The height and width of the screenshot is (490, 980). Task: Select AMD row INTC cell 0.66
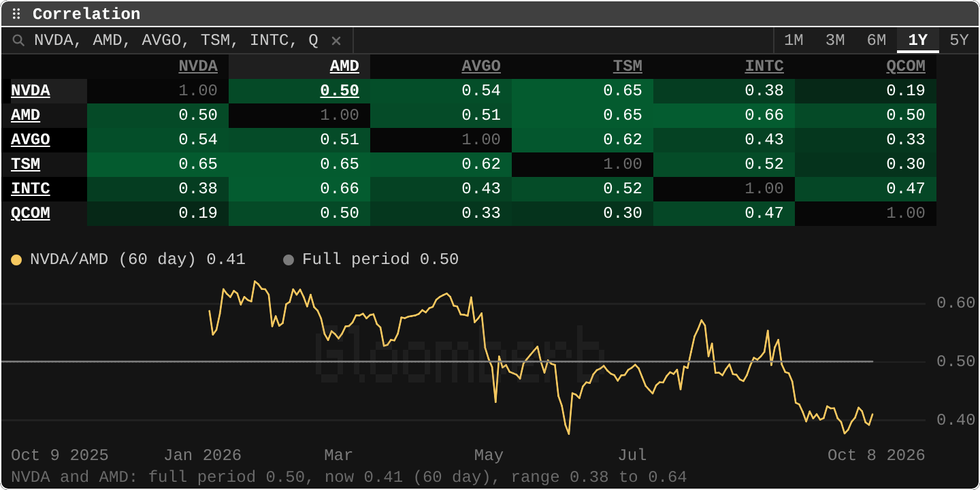pyautogui.click(x=724, y=115)
